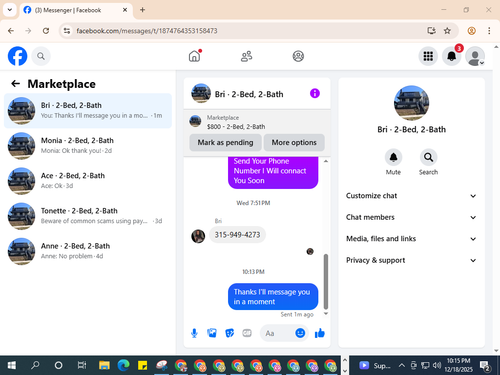Viewport: 500px width, 375px height.
Task: Click the 315-949-4273 message bubble
Action: pyautogui.click(x=237, y=235)
